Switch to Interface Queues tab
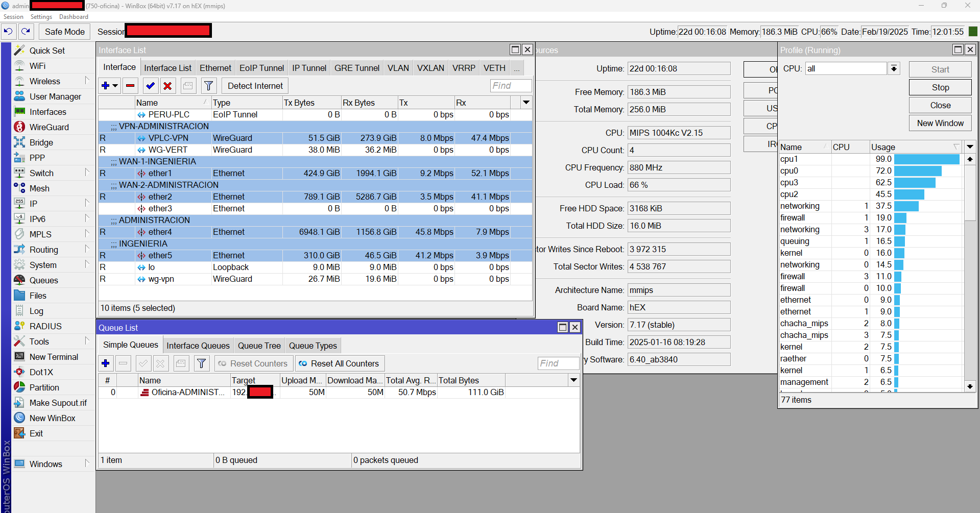Viewport: 980px width, 513px height. click(x=198, y=346)
